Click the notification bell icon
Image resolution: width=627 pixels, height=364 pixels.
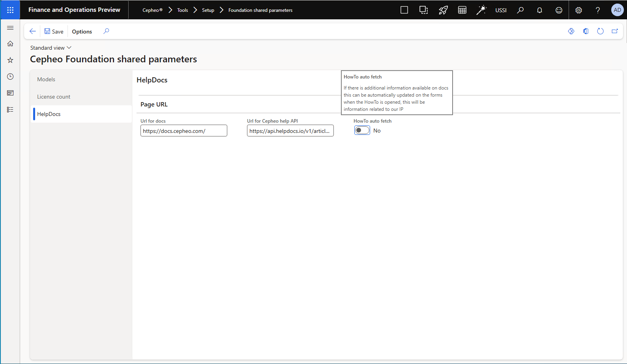click(x=539, y=10)
